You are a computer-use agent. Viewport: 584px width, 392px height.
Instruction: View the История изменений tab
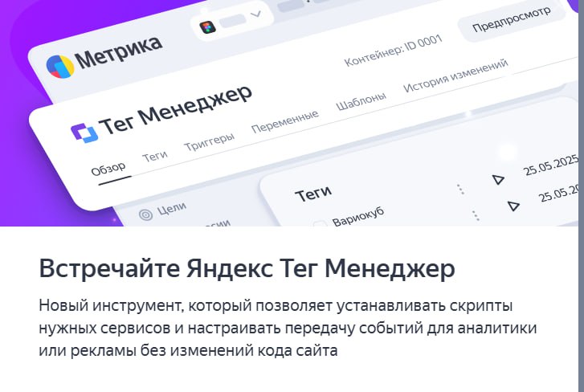(455, 76)
